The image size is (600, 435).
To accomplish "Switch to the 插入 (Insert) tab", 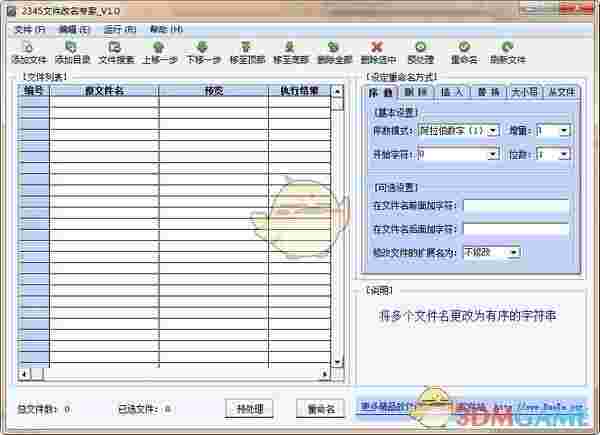I will point(452,92).
